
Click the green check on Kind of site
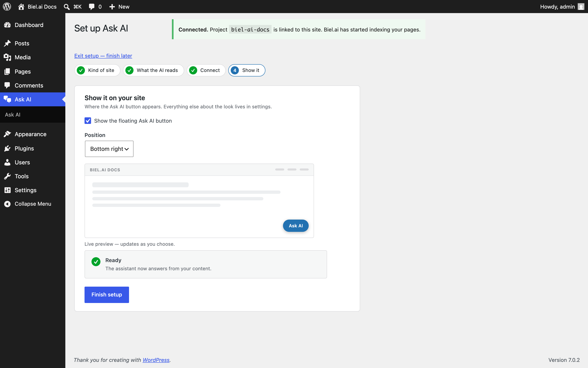(81, 70)
